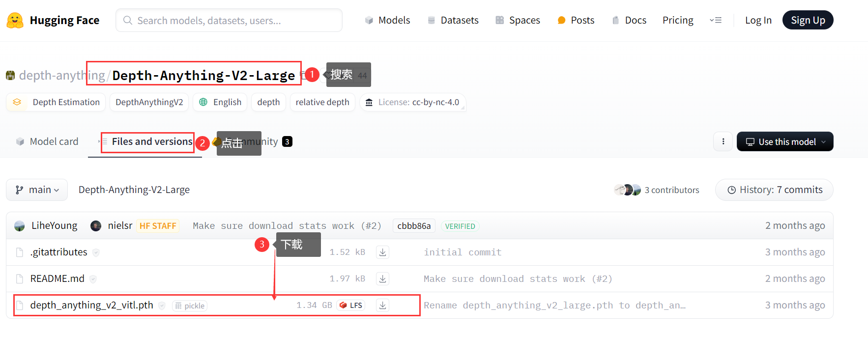Click the safe-scan shield next to README.md
The height and width of the screenshot is (360, 868).
coord(93,279)
